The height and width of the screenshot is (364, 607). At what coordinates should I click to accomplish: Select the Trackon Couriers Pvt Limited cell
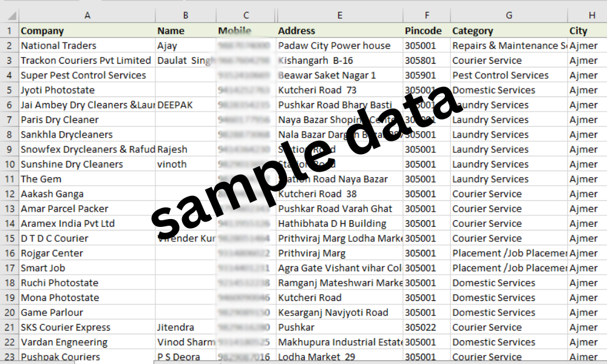click(87, 60)
